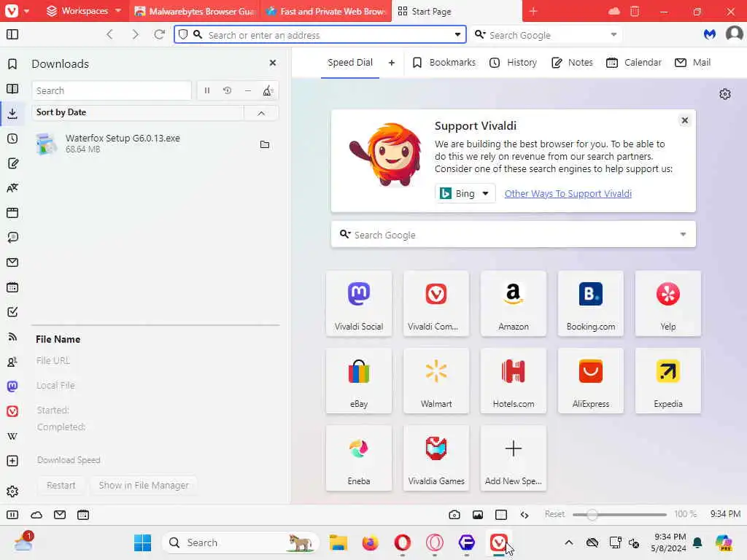The image size is (747, 560).
Task: Toggle tracker blocker shield in address bar
Action: click(183, 34)
